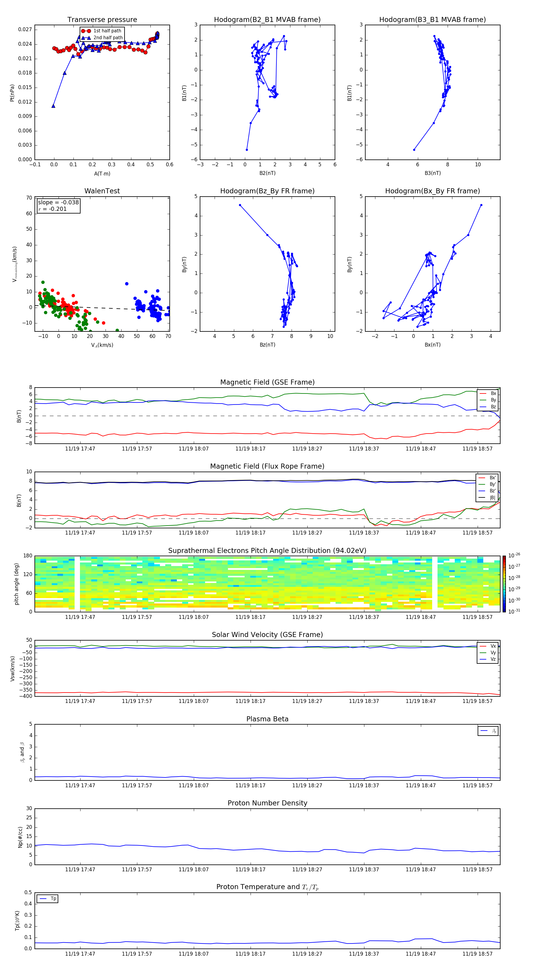Click the Bx' legend entry in Flux Rope plot

487,478
